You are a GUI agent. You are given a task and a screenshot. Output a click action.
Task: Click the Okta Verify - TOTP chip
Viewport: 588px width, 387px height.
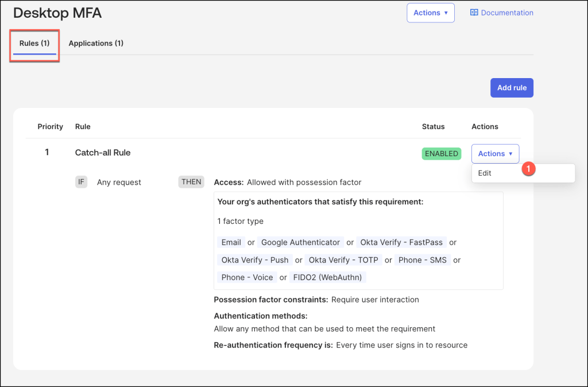coord(343,260)
